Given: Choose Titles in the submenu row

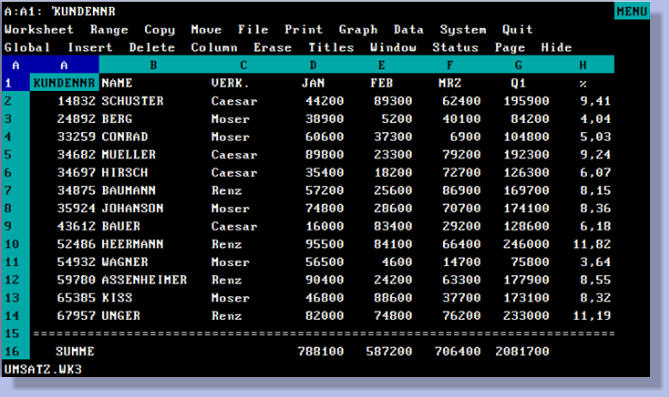Looking at the screenshot, I should pyautogui.click(x=331, y=47).
